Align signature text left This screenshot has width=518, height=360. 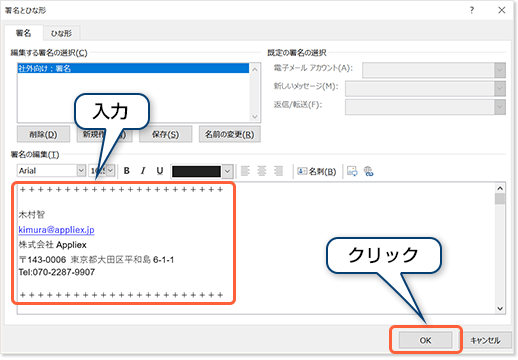coord(245,171)
